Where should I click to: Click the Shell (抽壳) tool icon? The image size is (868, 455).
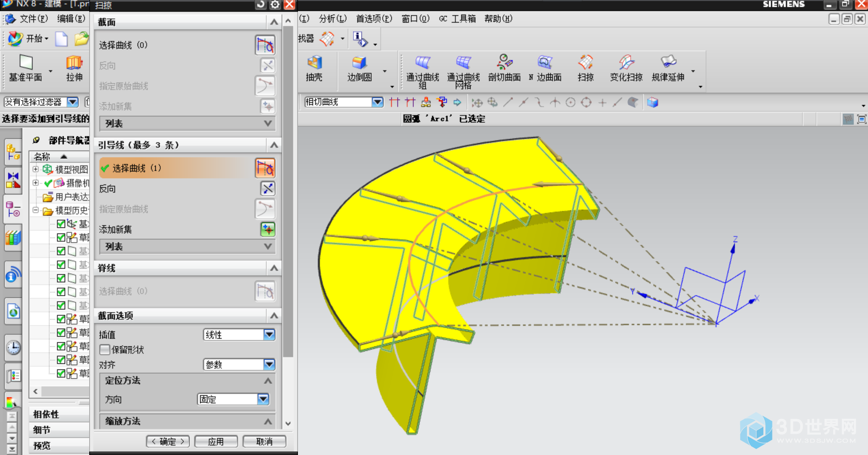[x=314, y=63]
